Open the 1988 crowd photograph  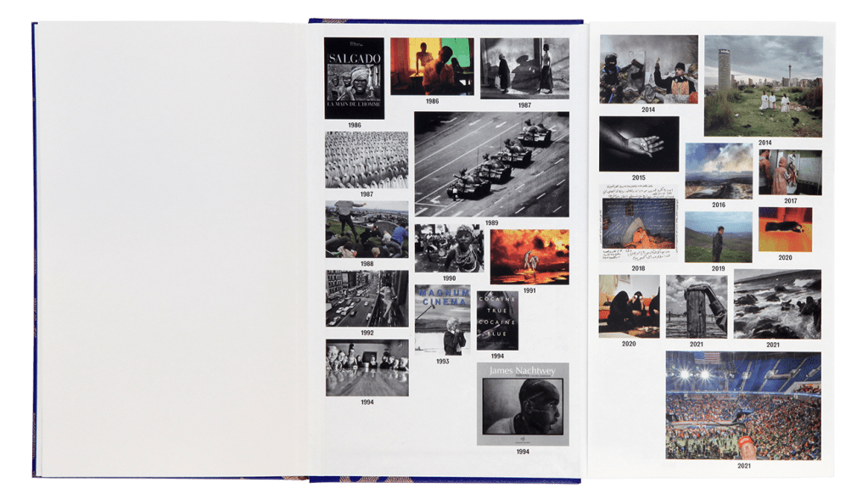coord(367,229)
